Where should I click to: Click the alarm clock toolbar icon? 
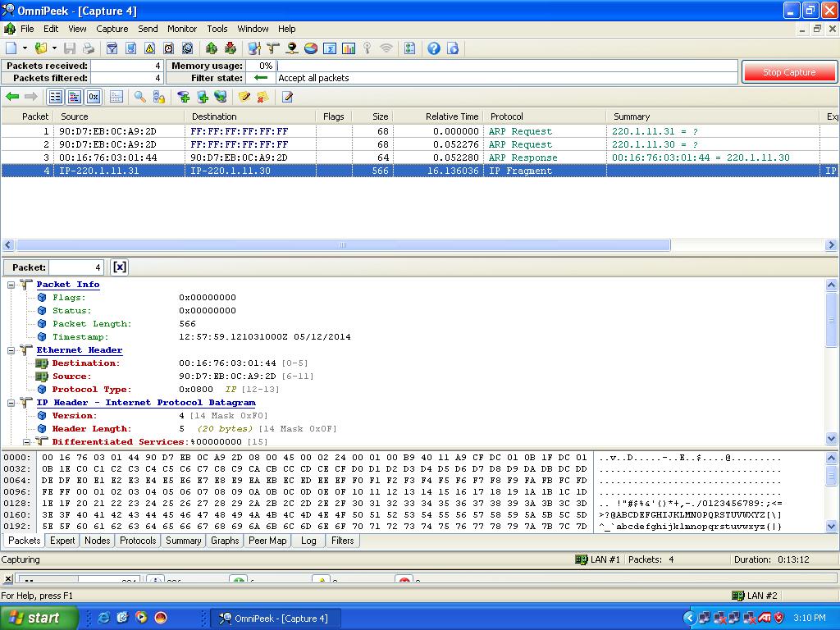pos(169,48)
